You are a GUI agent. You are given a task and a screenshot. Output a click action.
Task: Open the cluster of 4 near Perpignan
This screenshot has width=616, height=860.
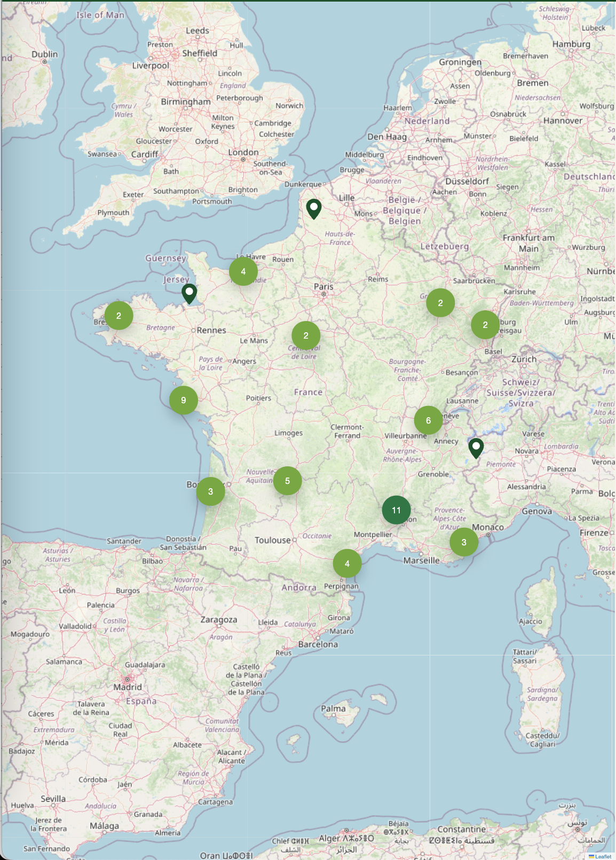point(347,564)
